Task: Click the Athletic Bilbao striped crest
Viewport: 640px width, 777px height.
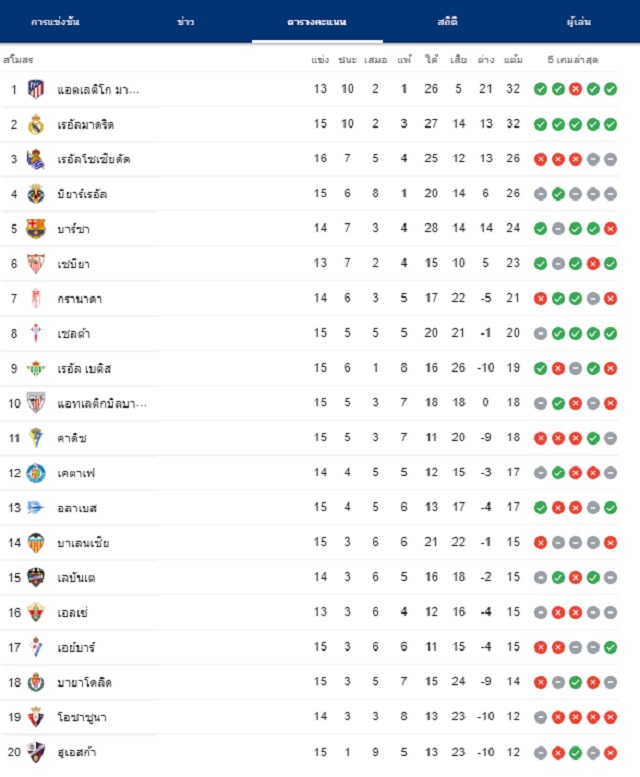Action: pos(36,403)
